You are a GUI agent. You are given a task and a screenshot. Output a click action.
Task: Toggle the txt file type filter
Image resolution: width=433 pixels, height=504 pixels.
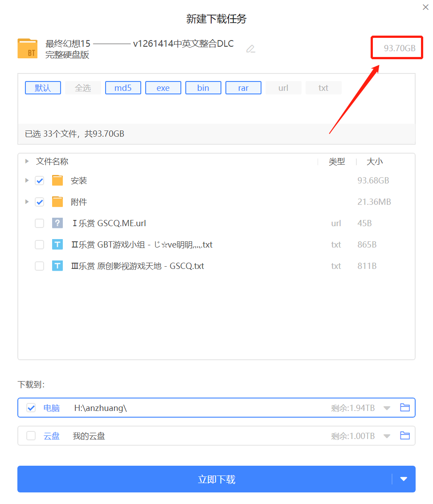[323, 88]
